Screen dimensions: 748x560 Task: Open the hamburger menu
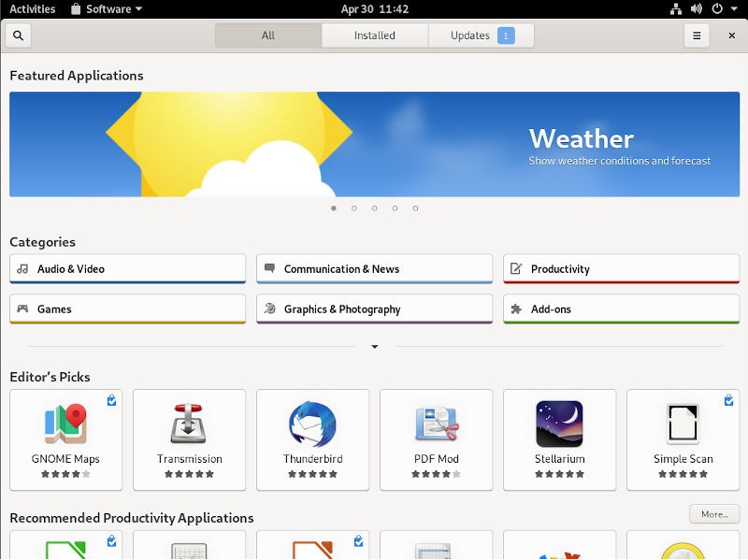[x=697, y=35]
